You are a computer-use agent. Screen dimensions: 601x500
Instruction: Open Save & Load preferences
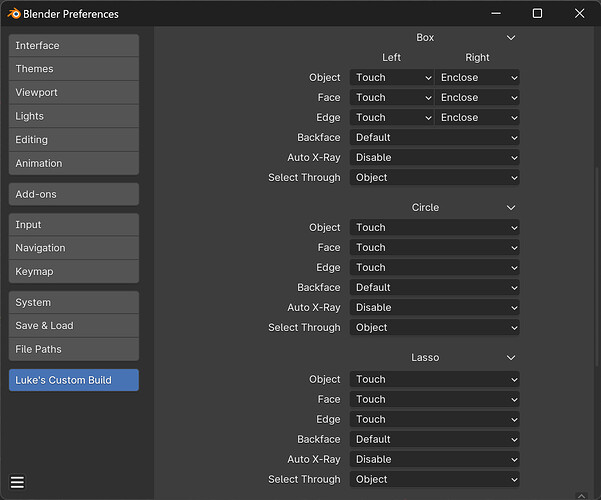74,326
